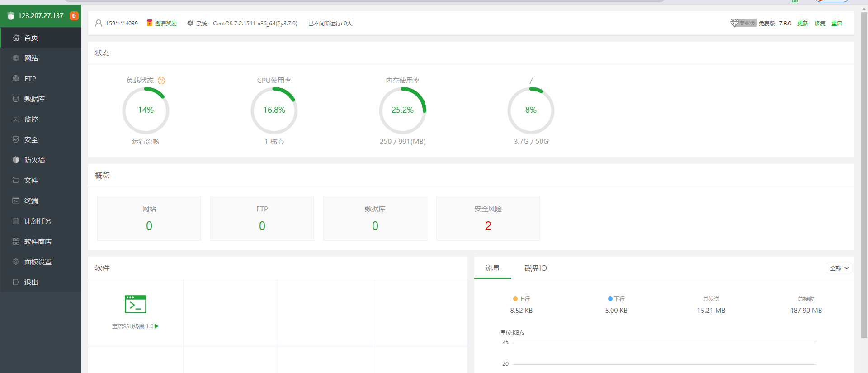The width and height of the screenshot is (868, 373).
Task: Go to 首页 in the sidebar
Action: (41, 38)
